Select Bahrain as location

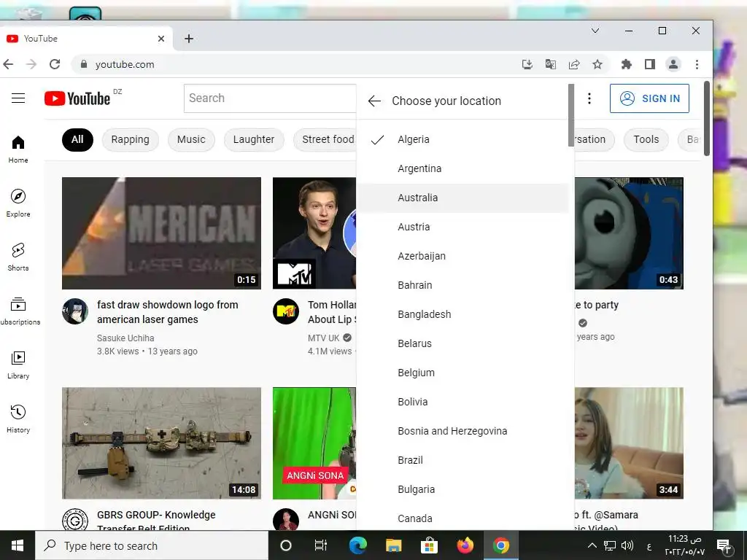coord(462,285)
